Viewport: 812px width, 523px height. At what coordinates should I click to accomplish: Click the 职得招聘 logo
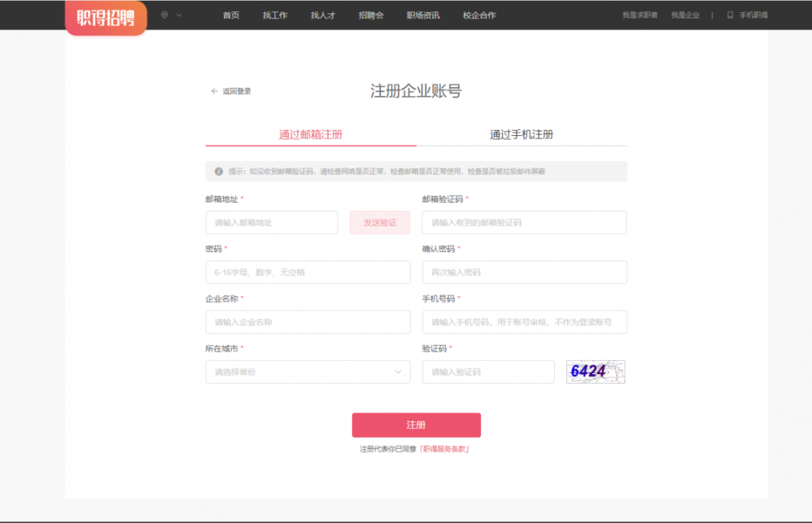pyautogui.click(x=105, y=17)
